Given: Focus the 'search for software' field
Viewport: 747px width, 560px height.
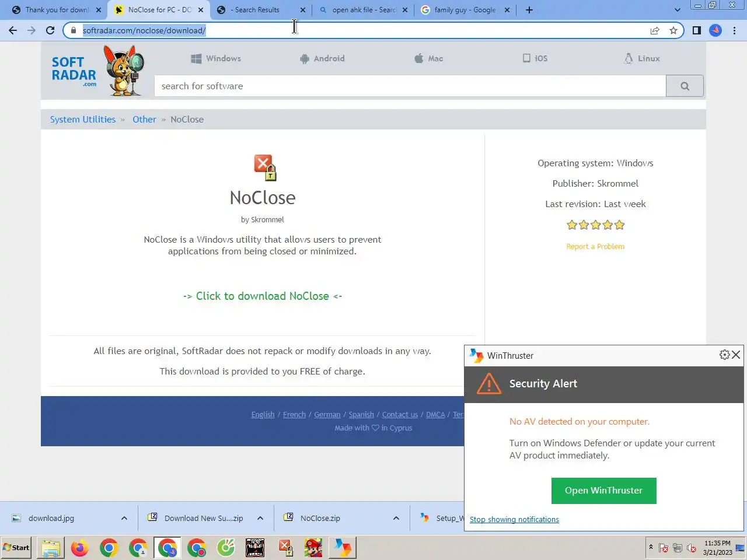Looking at the screenshot, I should [x=410, y=86].
